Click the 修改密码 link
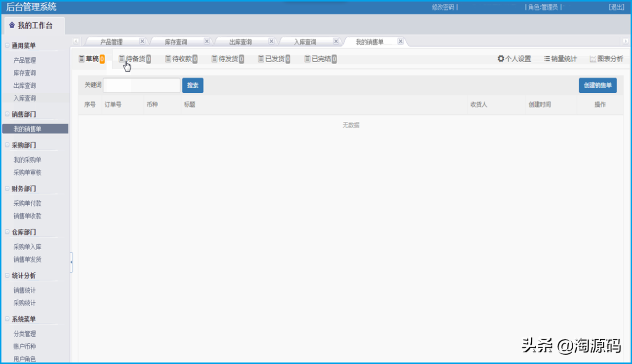This screenshot has width=632, height=364. click(443, 7)
